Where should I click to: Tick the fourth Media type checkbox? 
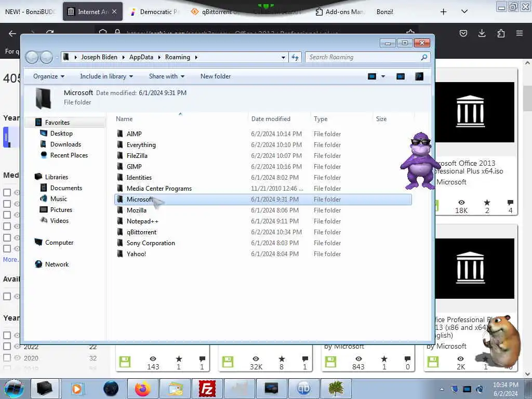[7, 226]
